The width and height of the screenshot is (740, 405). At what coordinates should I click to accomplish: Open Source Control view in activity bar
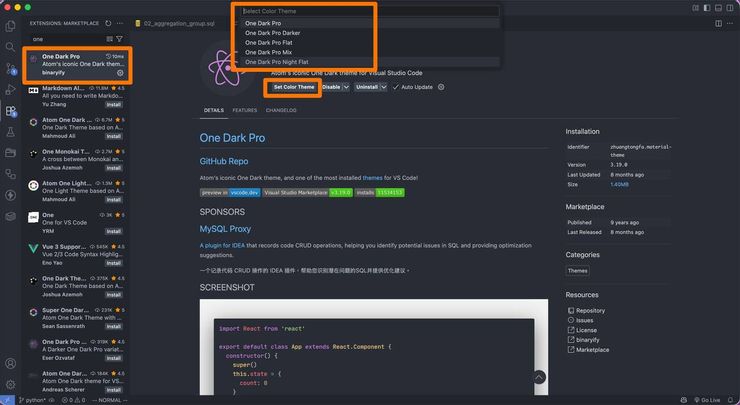tap(10, 68)
